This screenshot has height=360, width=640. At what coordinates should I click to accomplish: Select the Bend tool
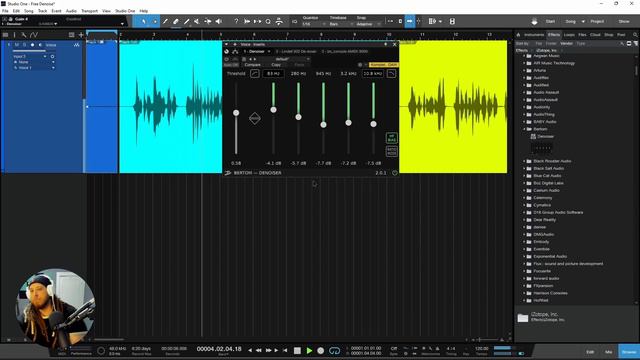point(208,21)
